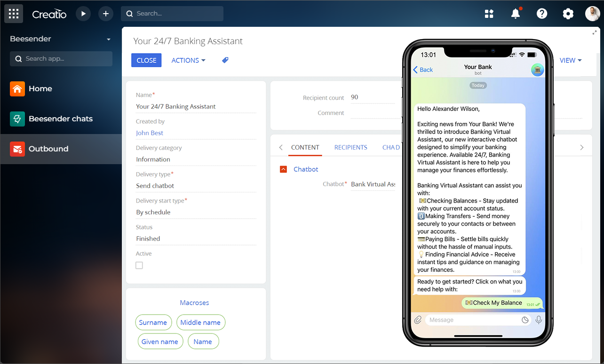Tap the Your Bank chat title
Screen dimensions: 604x364
pyautogui.click(x=478, y=67)
